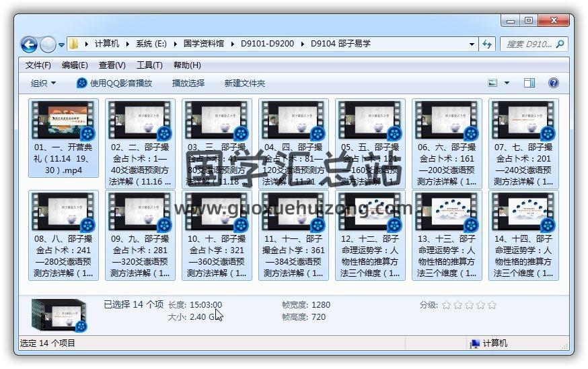This screenshot has width=588, height=369.
Task: Click 使用QQ影音播放 button
Action: [114, 83]
